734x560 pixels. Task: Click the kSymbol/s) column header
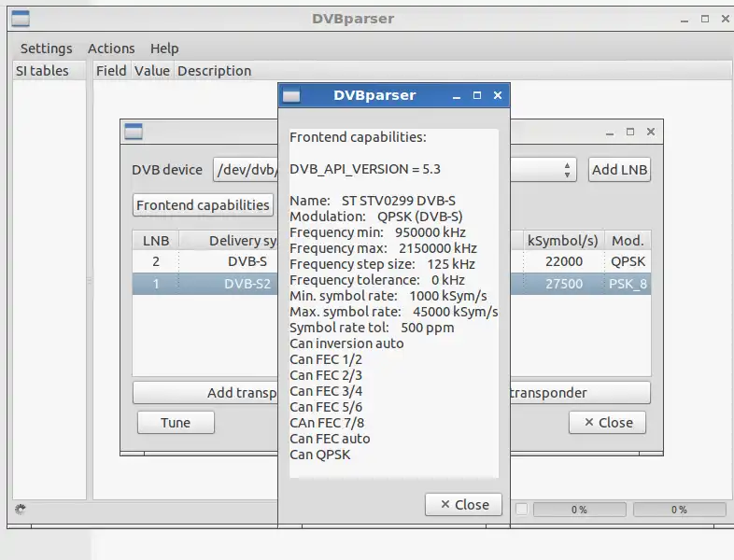point(564,241)
